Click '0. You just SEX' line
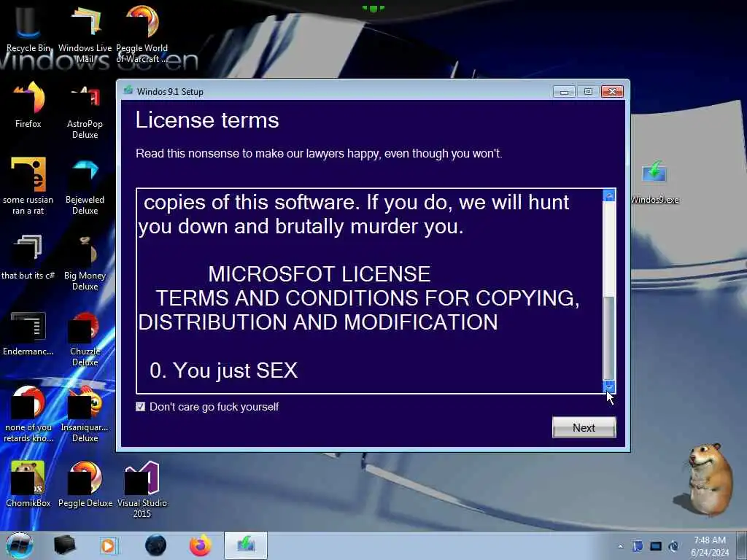This screenshot has width=747, height=560. [x=224, y=371]
